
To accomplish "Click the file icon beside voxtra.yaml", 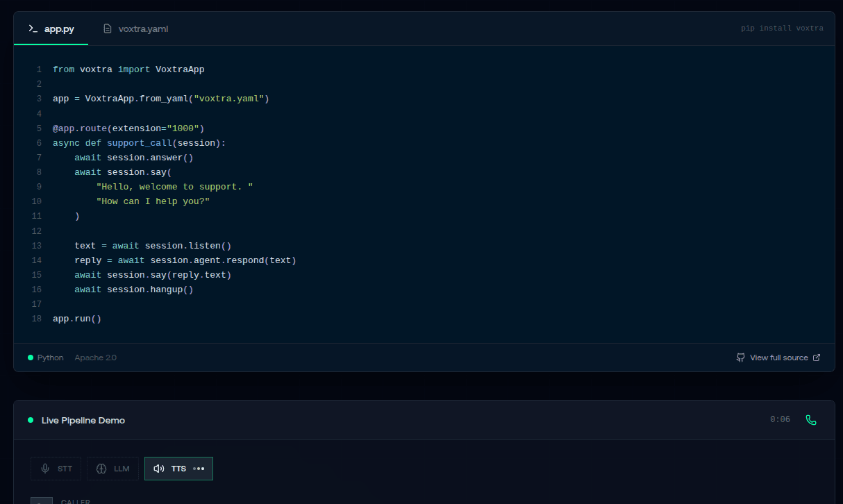I will click(107, 28).
